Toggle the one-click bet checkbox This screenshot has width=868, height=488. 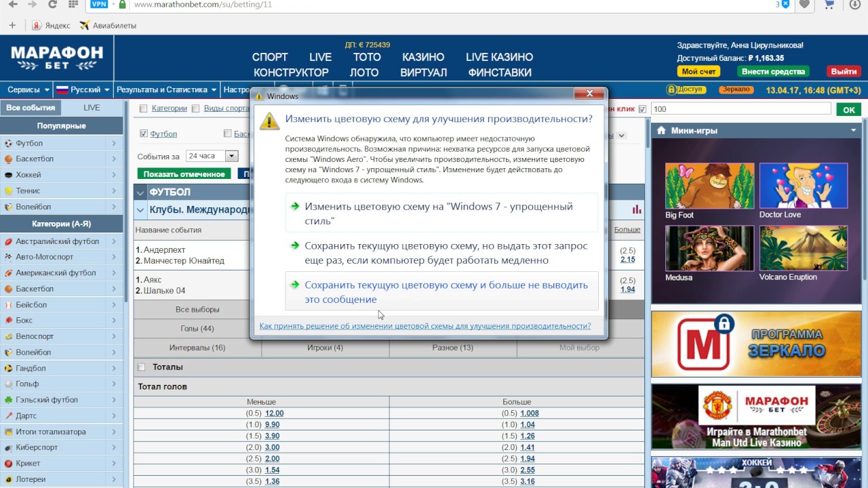642,109
